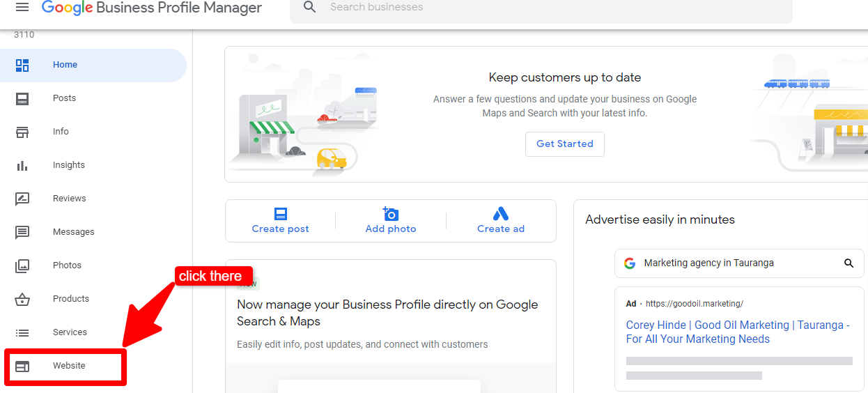Click the Services list icon
Screen dimensions: 868x393
click(x=22, y=332)
